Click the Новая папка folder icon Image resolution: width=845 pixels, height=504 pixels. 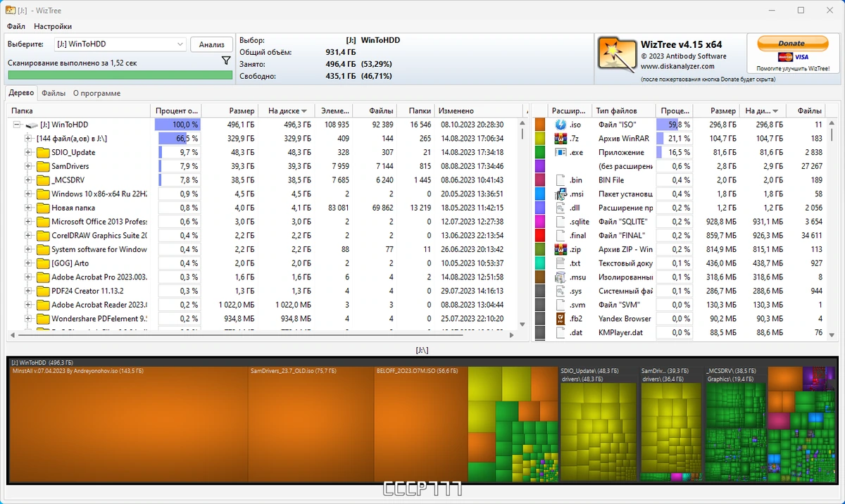pyautogui.click(x=43, y=208)
